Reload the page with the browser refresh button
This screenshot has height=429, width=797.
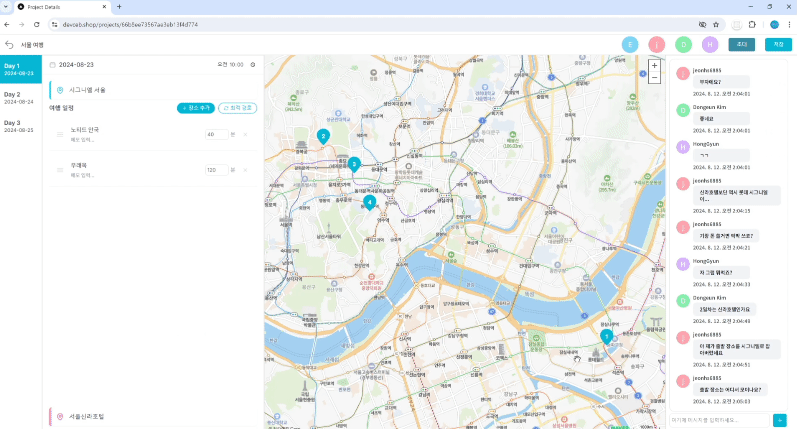coord(37,24)
